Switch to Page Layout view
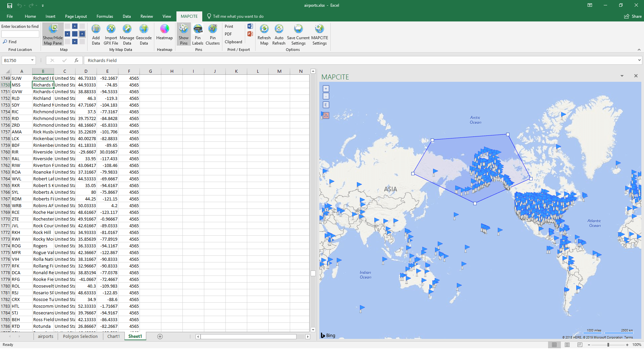 pos(567,345)
